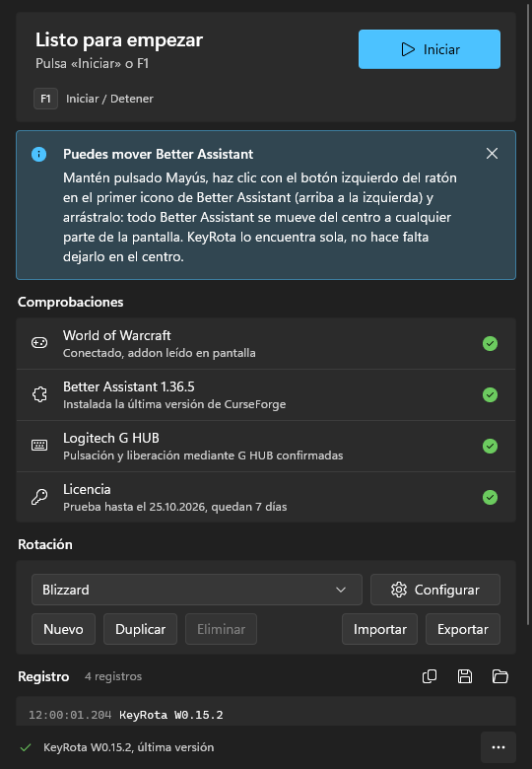Image resolution: width=532 pixels, height=769 pixels.
Task: Duplicate the rotation with Duplicar
Action: click(x=140, y=629)
